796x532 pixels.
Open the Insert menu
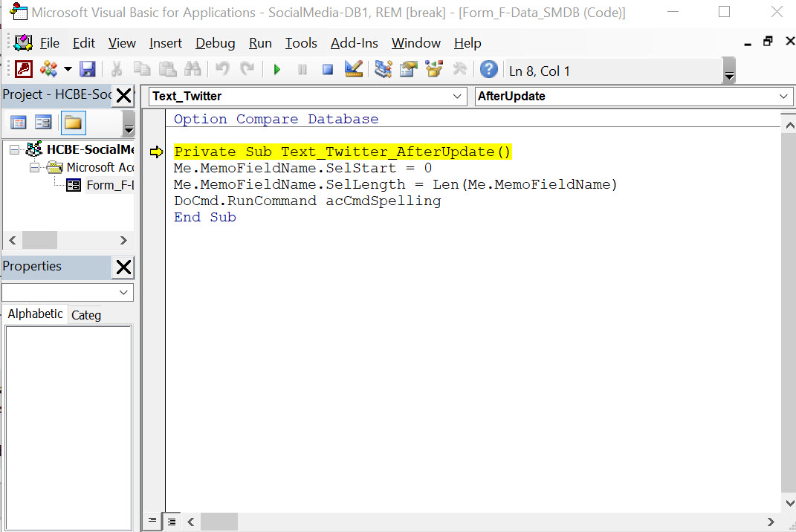(166, 43)
